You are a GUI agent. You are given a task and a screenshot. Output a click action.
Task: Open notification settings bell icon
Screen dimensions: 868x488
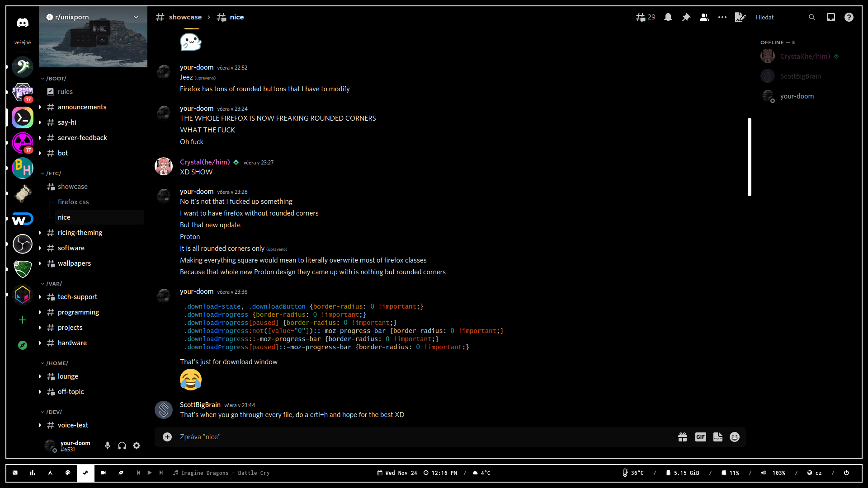pyautogui.click(x=668, y=17)
